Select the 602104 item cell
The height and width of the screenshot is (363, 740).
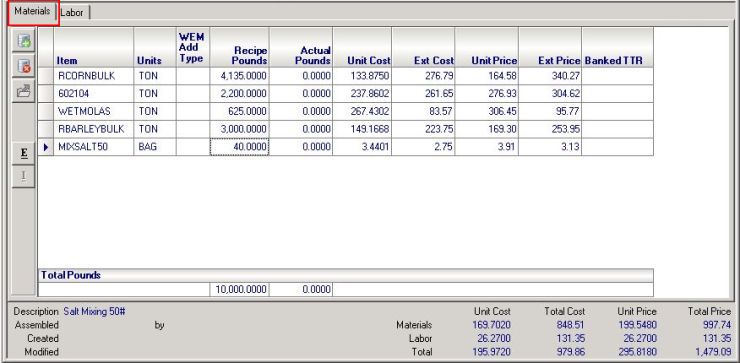[94, 94]
